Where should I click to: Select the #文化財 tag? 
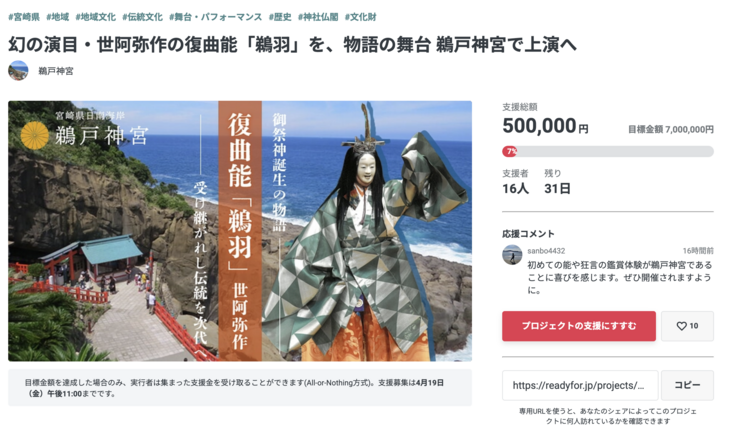click(x=360, y=17)
